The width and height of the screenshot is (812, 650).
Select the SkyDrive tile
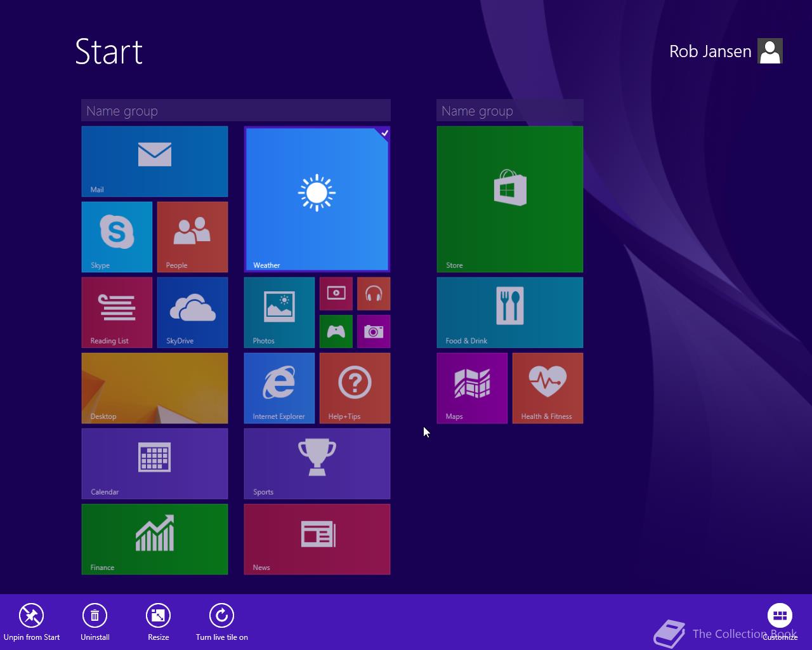point(192,312)
